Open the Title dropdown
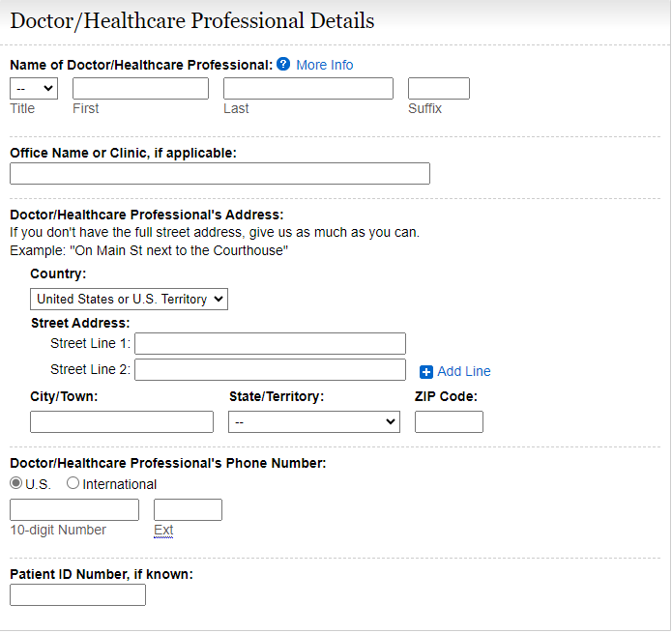 (34, 89)
